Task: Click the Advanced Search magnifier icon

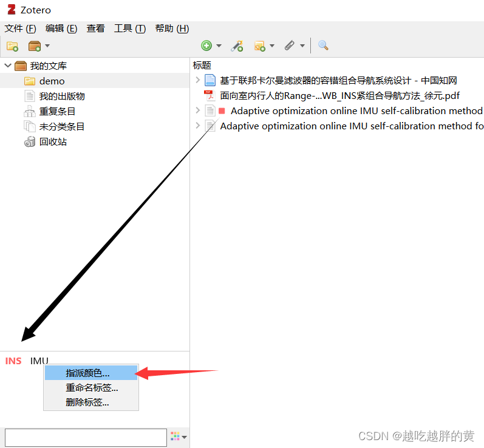Action: [323, 46]
